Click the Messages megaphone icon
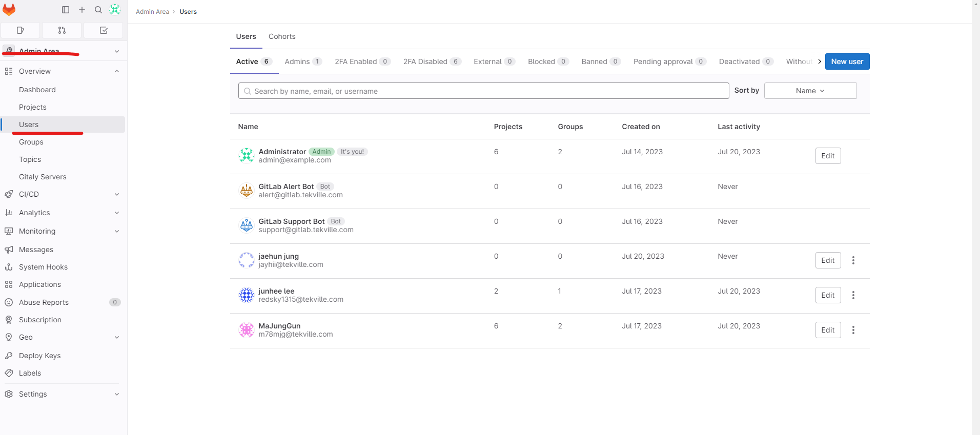This screenshot has height=435, width=980. (x=9, y=250)
